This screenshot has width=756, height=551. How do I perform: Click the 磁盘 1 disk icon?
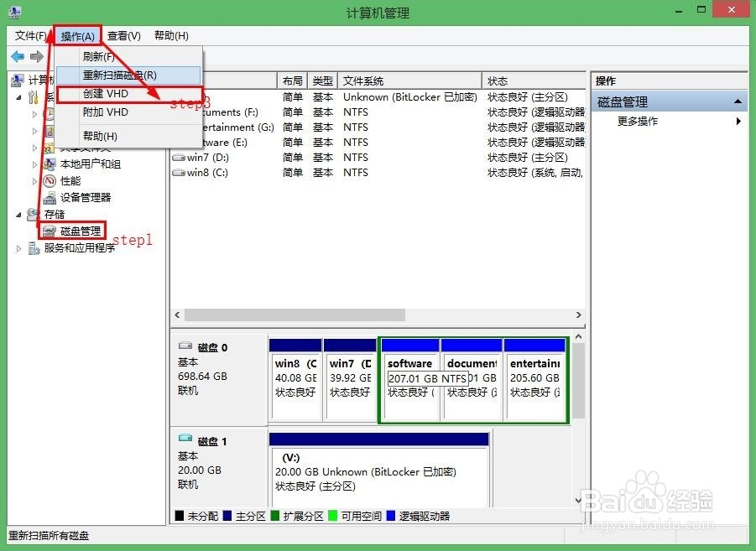coord(186,439)
